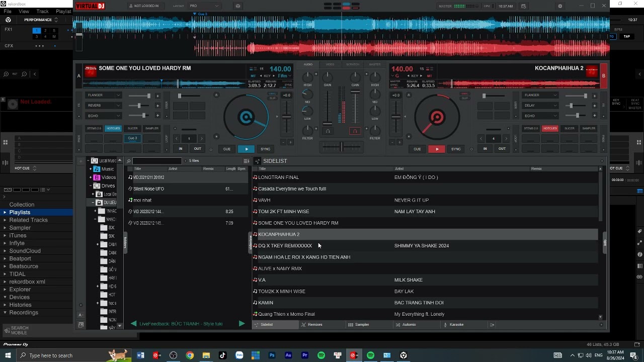Click the SYNC button on deck A
The image size is (644, 362).
point(265,149)
